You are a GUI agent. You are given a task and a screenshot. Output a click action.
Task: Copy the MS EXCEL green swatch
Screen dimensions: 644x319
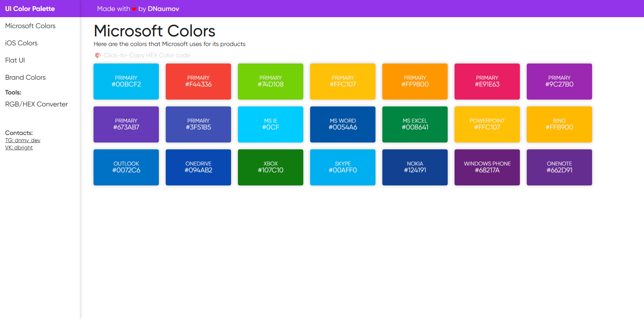[x=415, y=124]
